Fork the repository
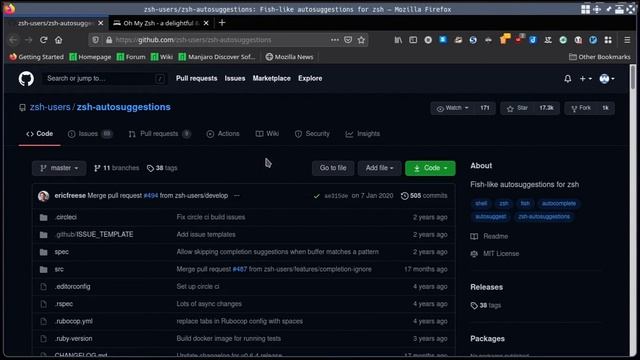640x360 pixels. (x=580, y=108)
